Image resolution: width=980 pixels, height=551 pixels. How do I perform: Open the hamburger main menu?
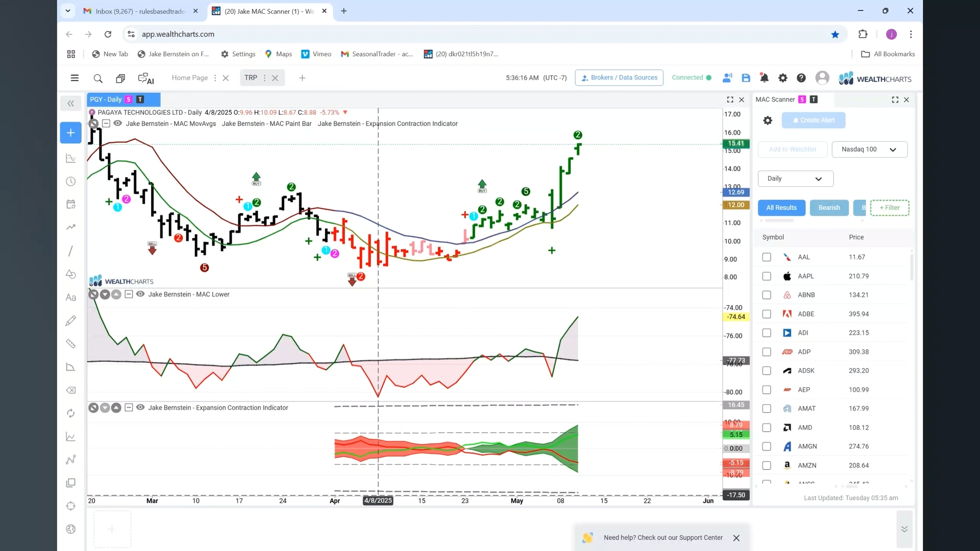tap(75, 78)
